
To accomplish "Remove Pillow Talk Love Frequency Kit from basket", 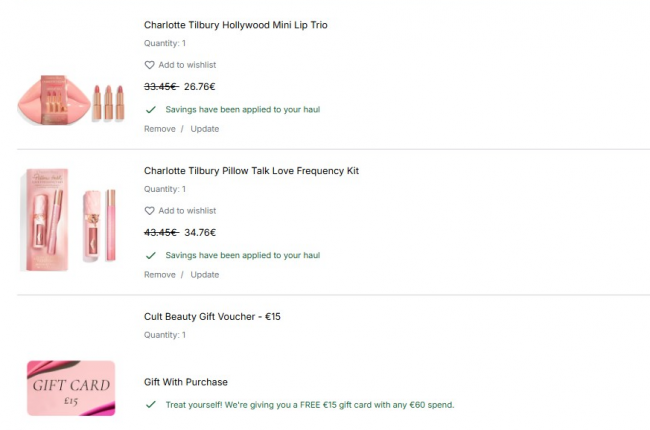I will [x=159, y=275].
